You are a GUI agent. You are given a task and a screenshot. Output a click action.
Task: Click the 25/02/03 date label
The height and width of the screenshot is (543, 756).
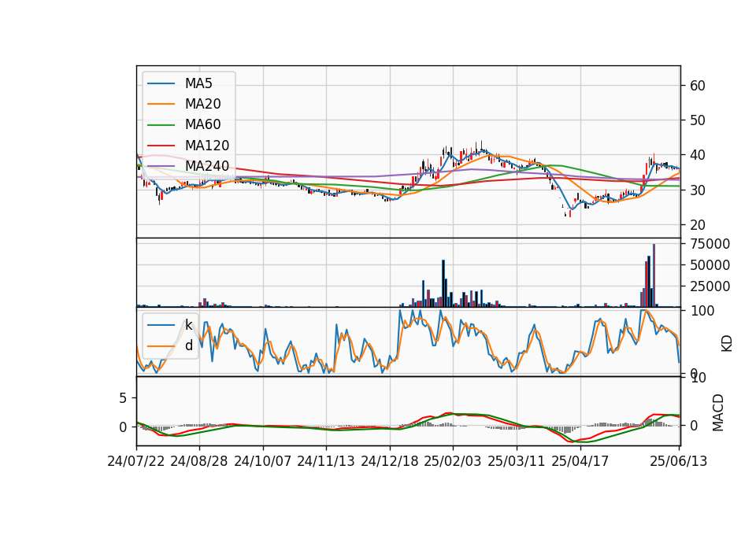[x=453, y=461]
